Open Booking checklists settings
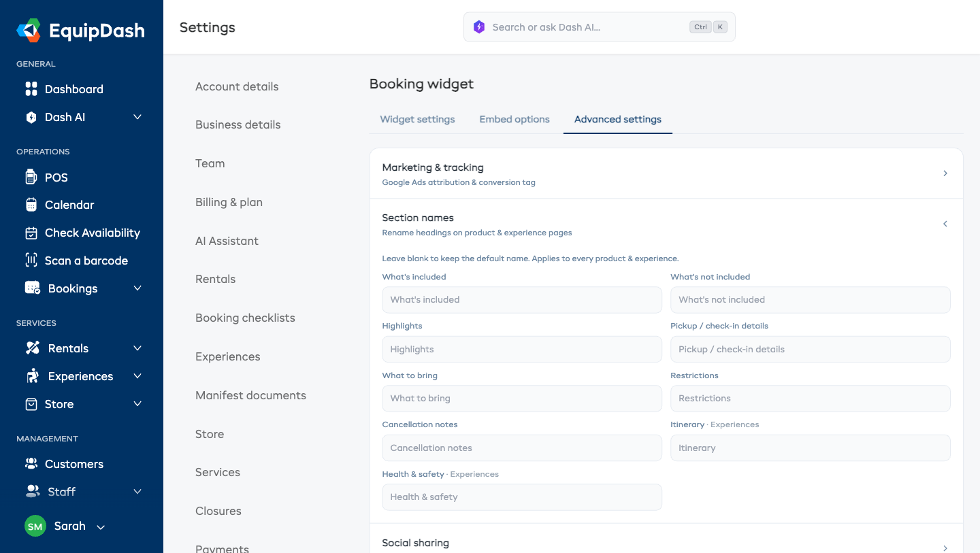Screen dimensions: 980x553 tap(245, 318)
